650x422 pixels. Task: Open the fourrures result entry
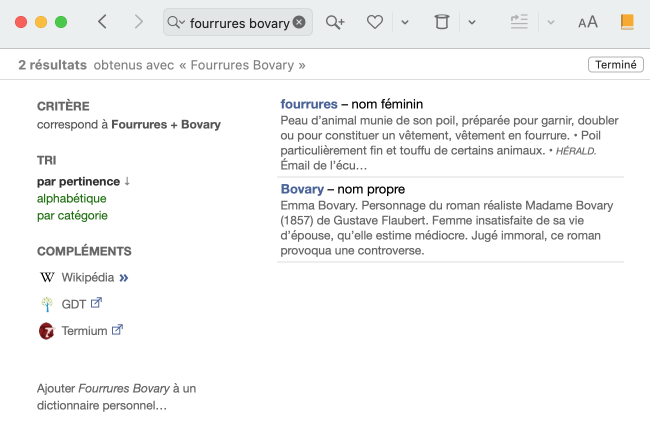tap(309, 104)
